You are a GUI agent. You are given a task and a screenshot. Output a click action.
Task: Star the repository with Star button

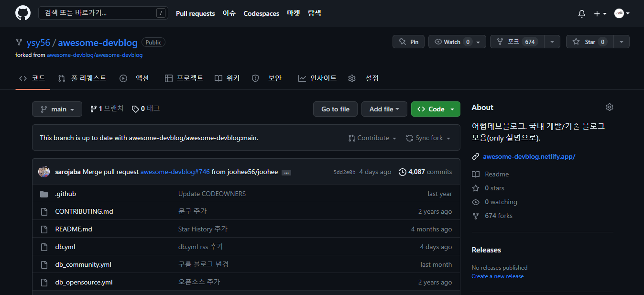coord(589,42)
